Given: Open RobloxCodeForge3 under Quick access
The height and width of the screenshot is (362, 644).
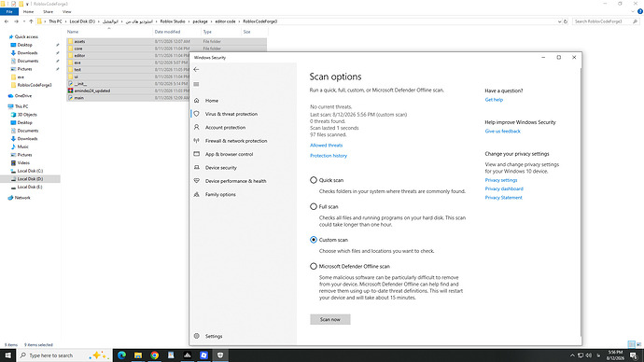Looking at the screenshot, I should (35, 85).
